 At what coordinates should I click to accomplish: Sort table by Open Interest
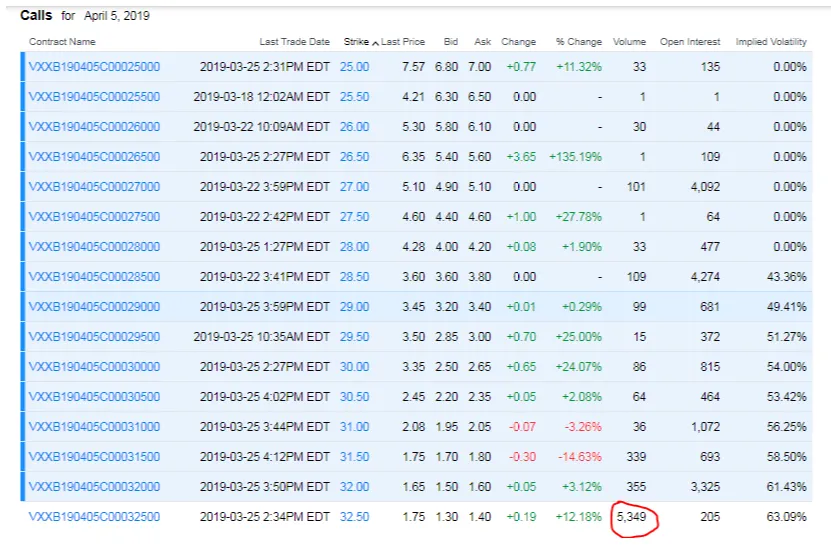point(691,42)
